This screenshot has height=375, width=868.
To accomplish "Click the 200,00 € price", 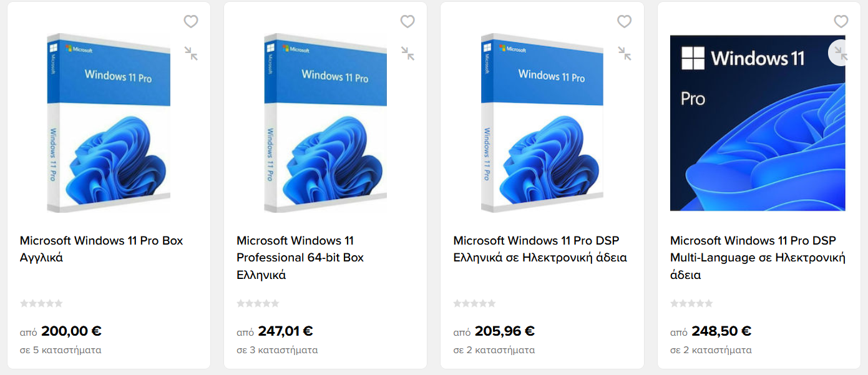I will pos(71,331).
